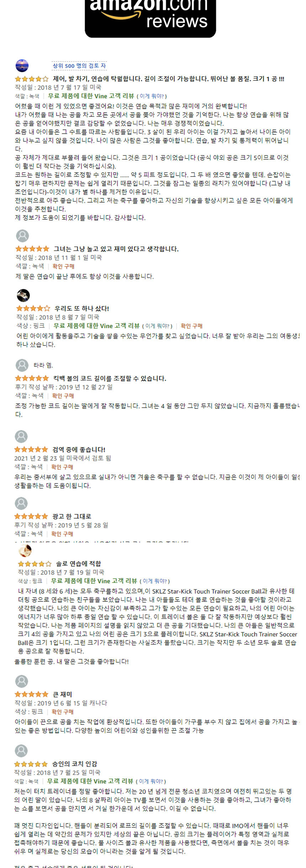The image size is (306, 868).
Task: Open review titled '킥백 볼의 코드 길이를 조절할 수 있습니다'
Action: pyautogui.click(x=110, y=379)
